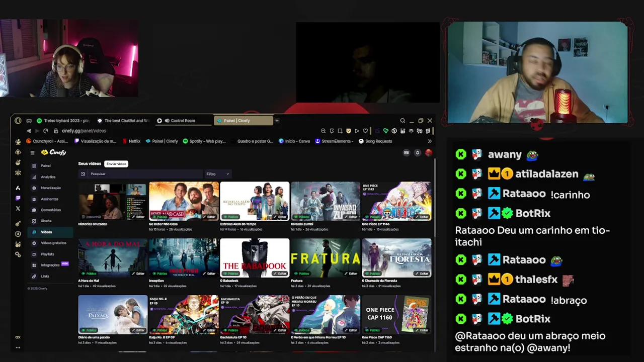Toggle Público badge on Estrelas Além do Tempo

(231, 217)
